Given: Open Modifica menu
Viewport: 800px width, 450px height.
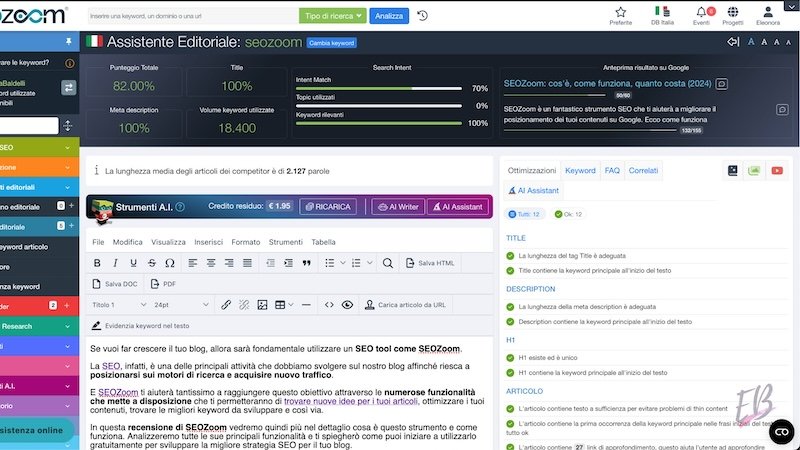Looking at the screenshot, I should click(127, 242).
